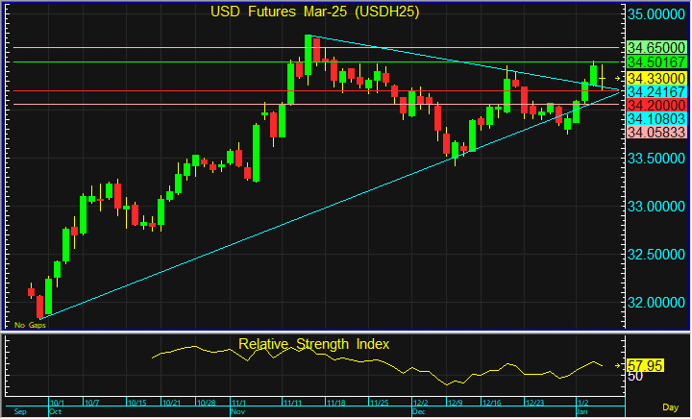Image resolution: width=692 pixels, height=419 pixels.
Task: Select the yellow 34.33000 last price label
Action: tap(655, 77)
